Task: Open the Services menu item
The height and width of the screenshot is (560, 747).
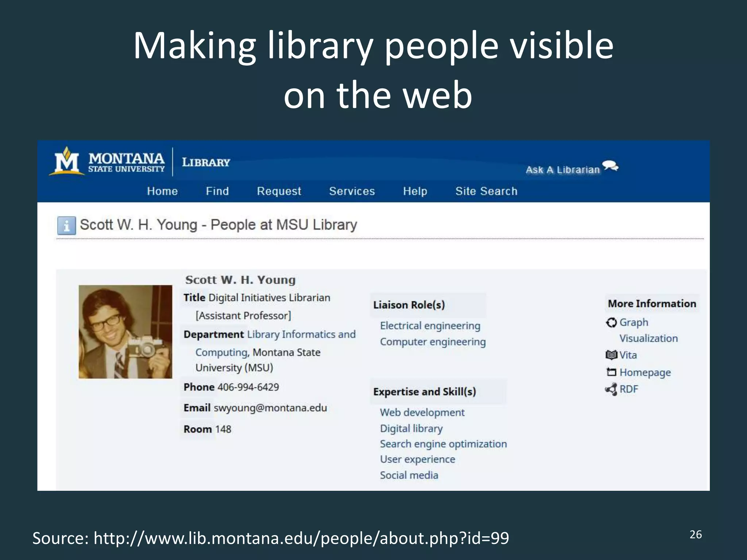Action: [x=352, y=191]
